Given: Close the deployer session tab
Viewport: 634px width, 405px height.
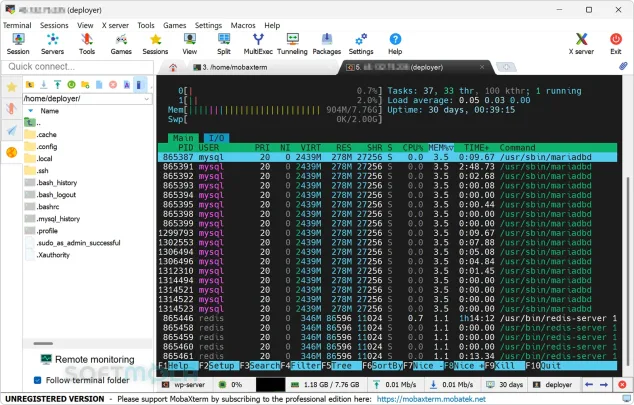Looking at the screenshot, I should [x=482, y=67].
